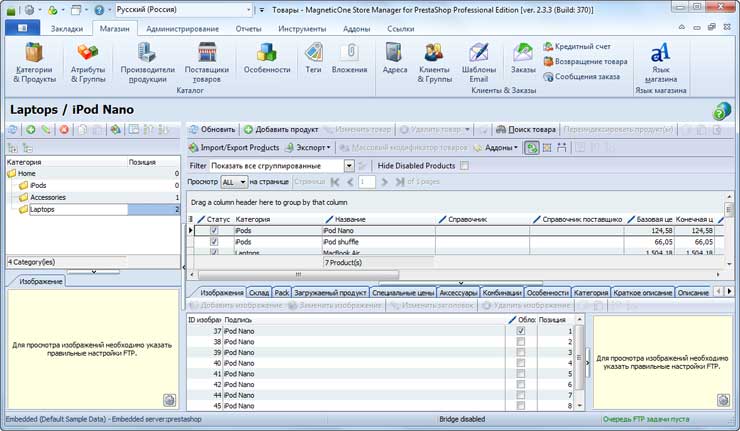Click the Название column header
Image resolution: width=740 pixels, height=431 pixels.
coord(350,219)
